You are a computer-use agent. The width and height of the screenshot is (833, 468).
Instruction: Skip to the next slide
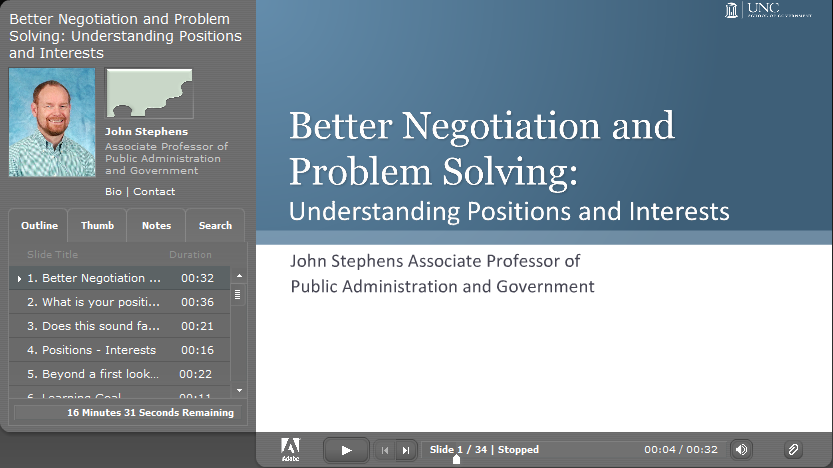click(x=406, y=450)
